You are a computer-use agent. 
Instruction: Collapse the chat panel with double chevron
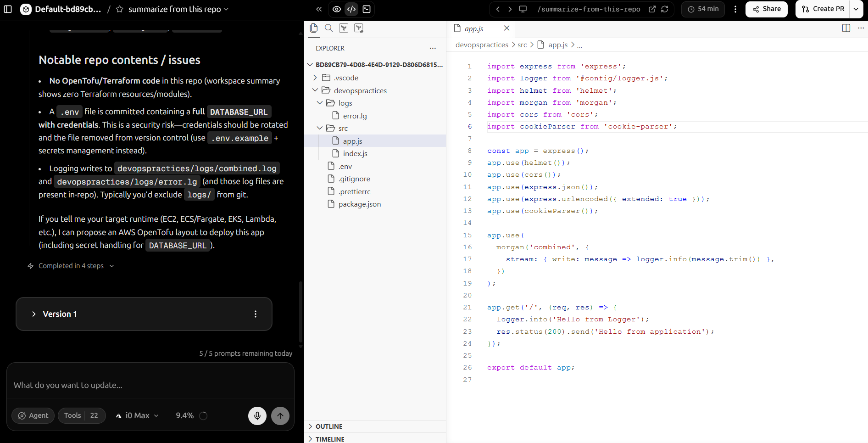[319, 9]
